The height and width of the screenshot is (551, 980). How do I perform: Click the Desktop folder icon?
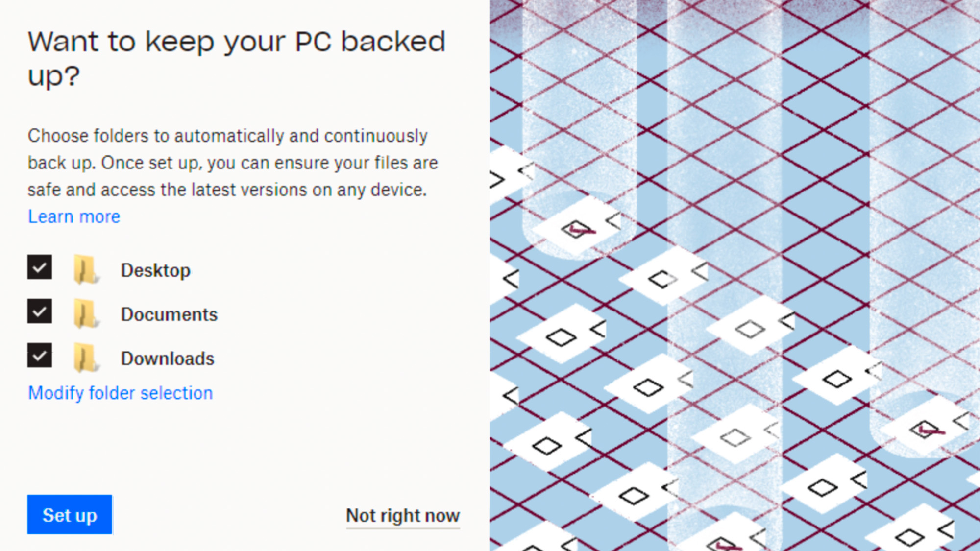point(84,269)
